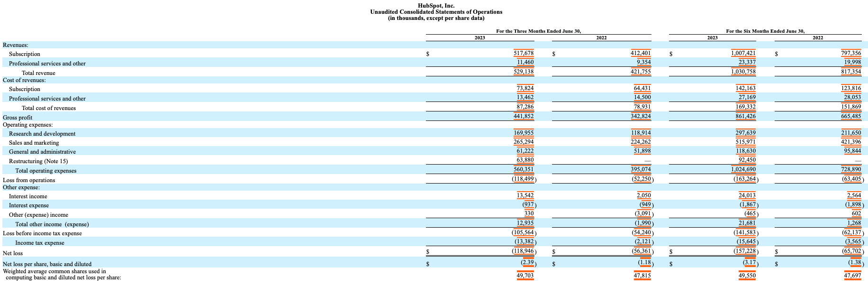868x286 pixels.
Task: Click the 'Loss before income tax expense' label
Action: 42,233
